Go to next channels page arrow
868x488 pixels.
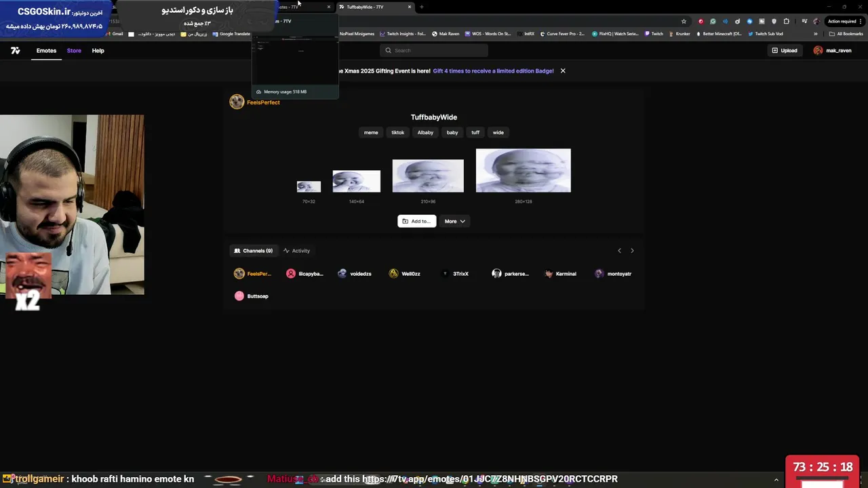[632, 251]
